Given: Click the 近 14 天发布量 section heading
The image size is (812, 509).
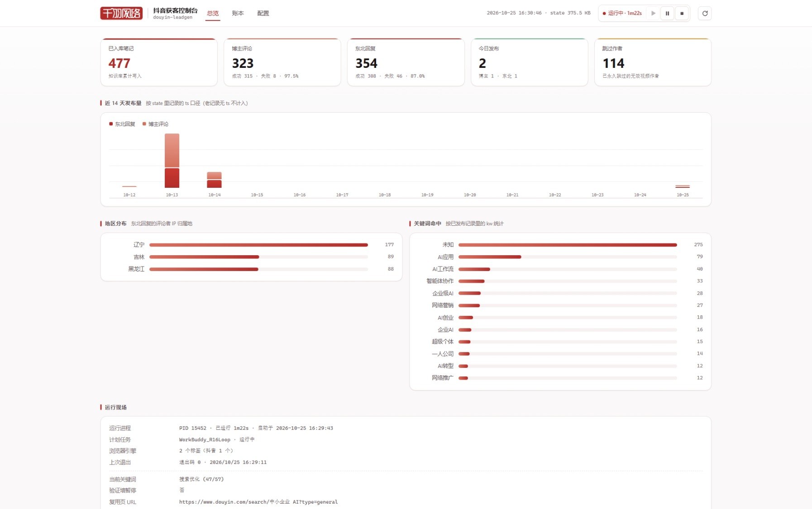Looking at the screenshot, I should (123, 103).
